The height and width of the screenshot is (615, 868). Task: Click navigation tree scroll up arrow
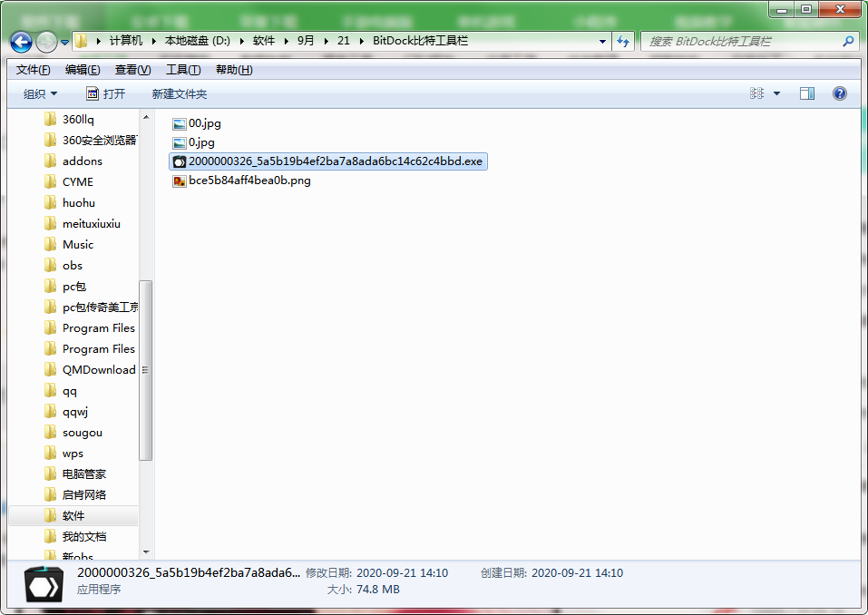146,117
